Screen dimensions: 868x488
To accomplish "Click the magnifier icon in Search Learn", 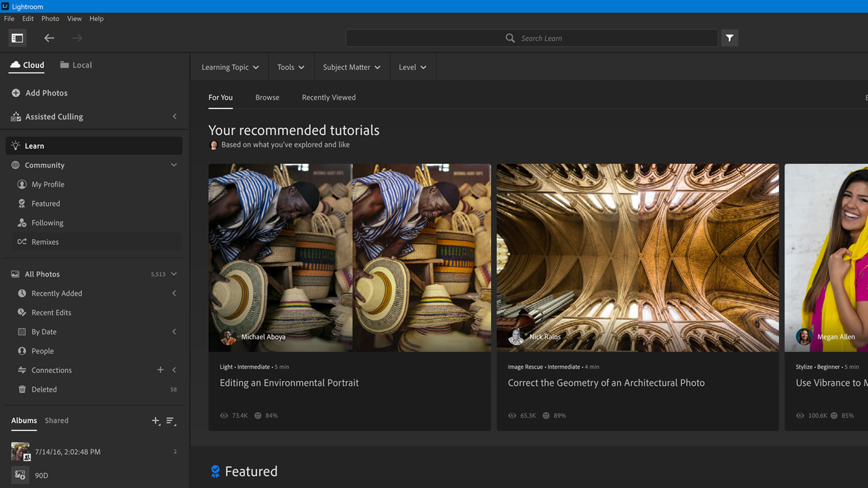I will [510, 39].
